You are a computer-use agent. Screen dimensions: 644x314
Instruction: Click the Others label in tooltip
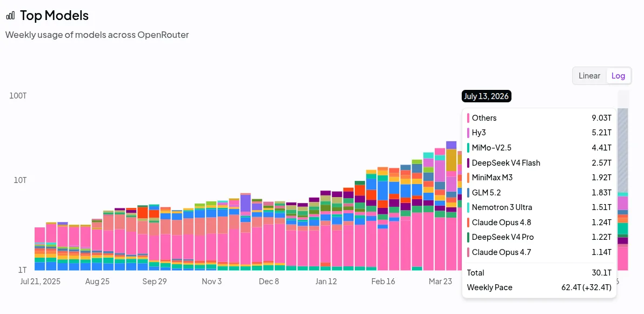point(484,118)
